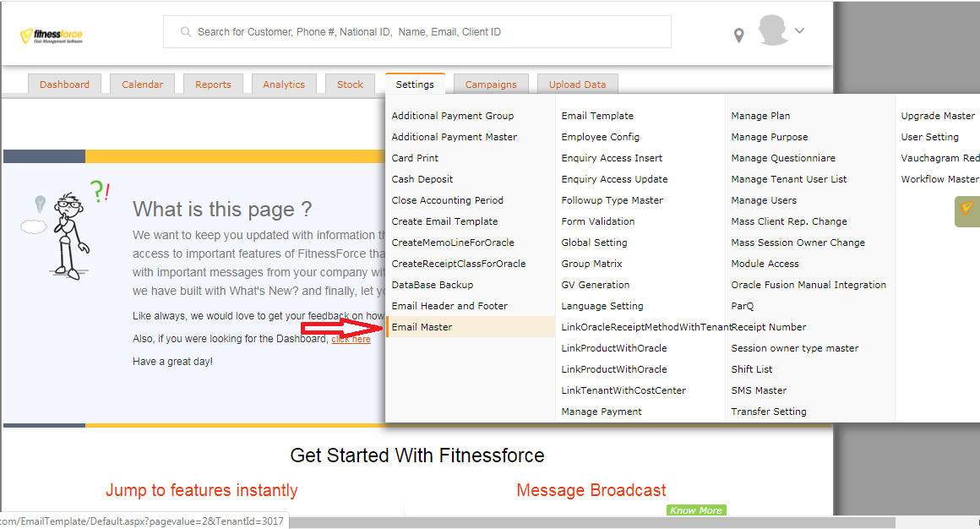Screen dimensions: 980x529
Task: Open Workflow Master
Action: 939,179
